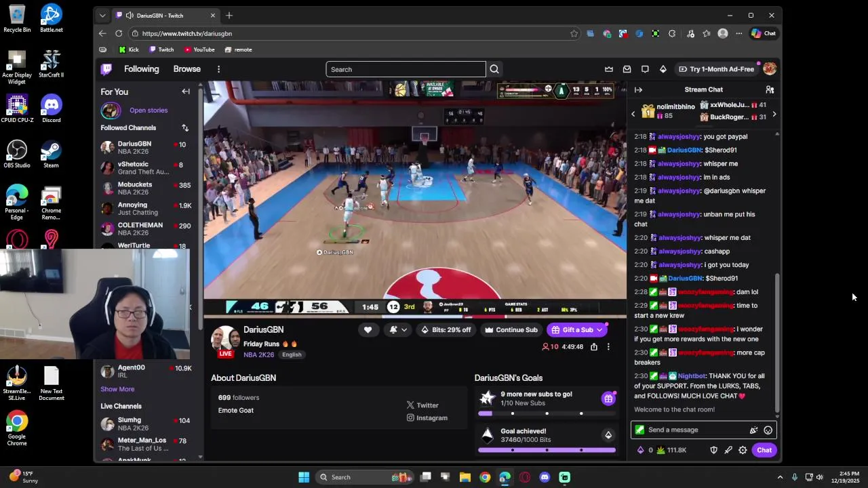Open the stream's three-dot options menu

tap(608, 347)
